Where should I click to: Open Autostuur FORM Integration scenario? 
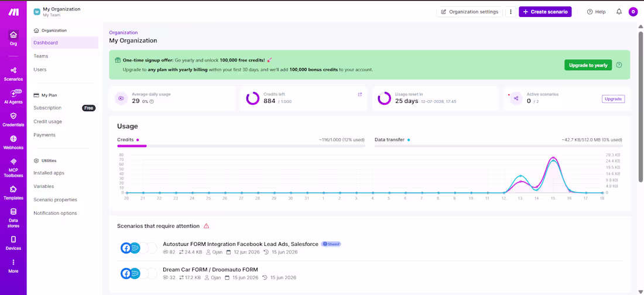point(240,244)
